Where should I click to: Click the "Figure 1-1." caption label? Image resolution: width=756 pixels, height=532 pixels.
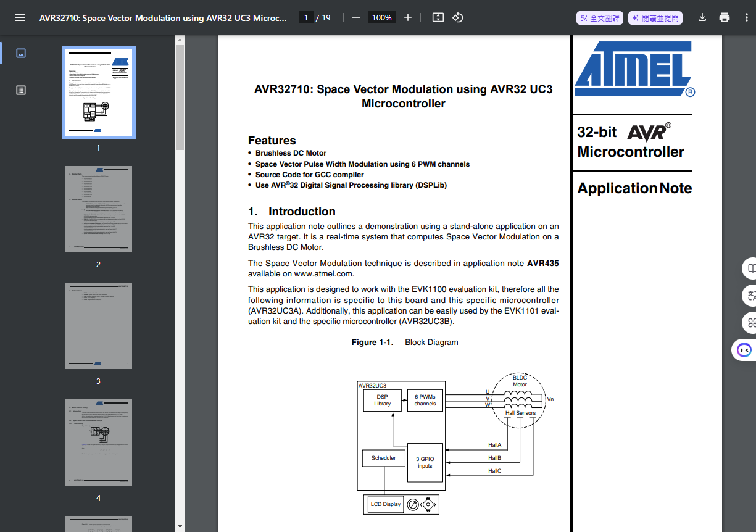(372, 342)
